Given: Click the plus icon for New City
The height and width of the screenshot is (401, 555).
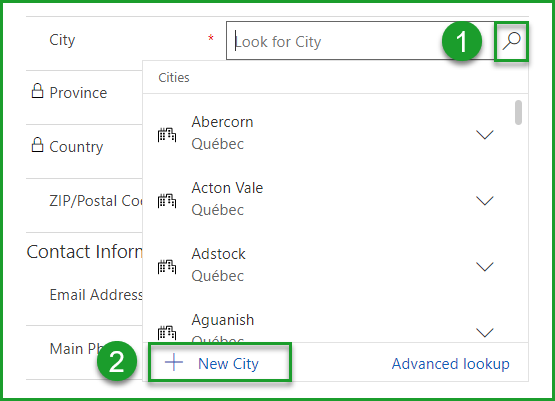Looking at the screenshot, I should (174, 363).
